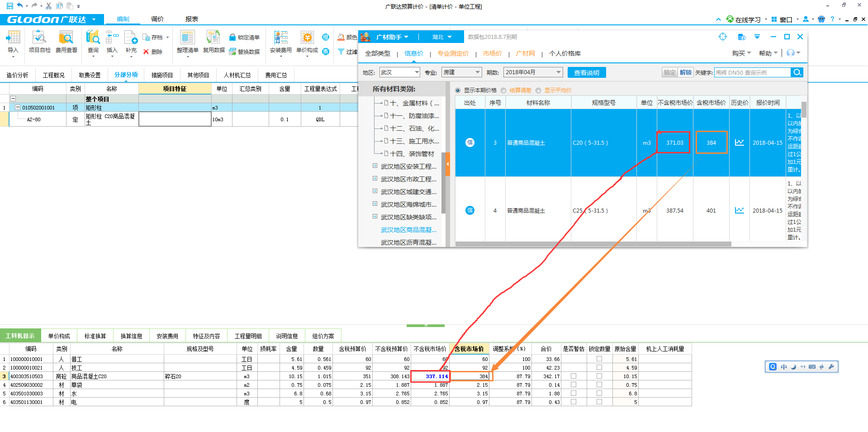
Task: Click the 复用数据 icon
Action: click(213, 38)
